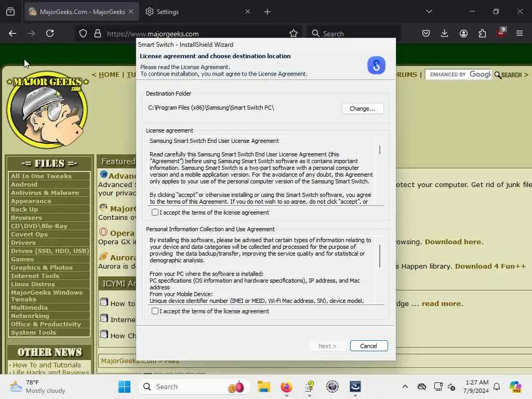Click the Smart Switch blue S icon
Screen dimensions: 532x399
[376, 65]
